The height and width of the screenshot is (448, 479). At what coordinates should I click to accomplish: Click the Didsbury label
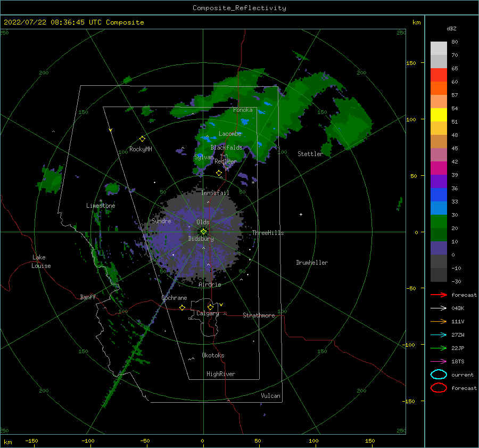tap(201, 239)
